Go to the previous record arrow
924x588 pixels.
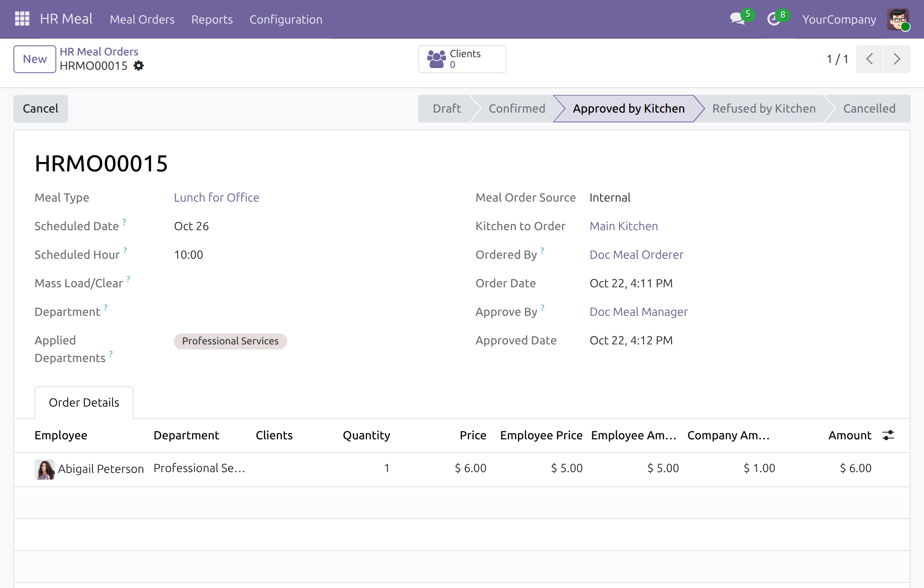point(869,59)
